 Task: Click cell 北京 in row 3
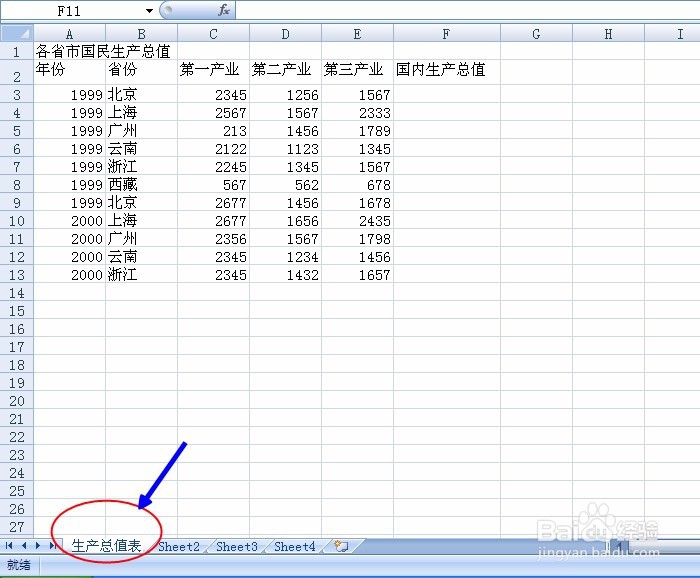[x=142, y=95]
